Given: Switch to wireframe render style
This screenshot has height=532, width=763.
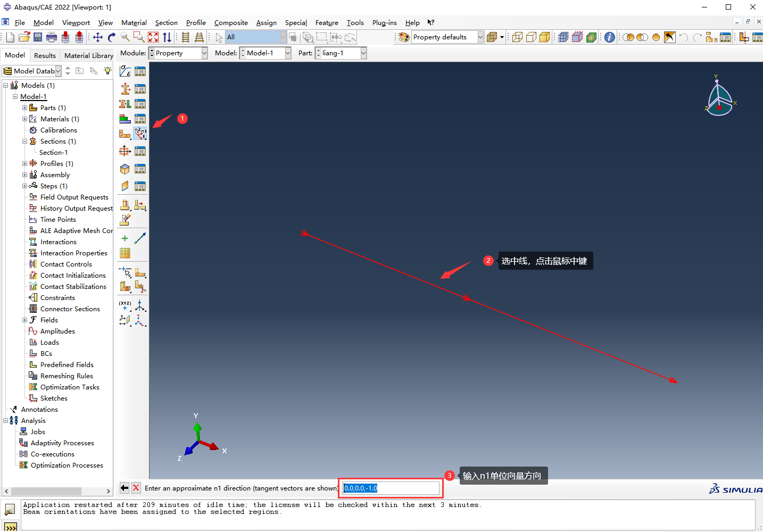Looking at the screenshot, I should 517,37.
